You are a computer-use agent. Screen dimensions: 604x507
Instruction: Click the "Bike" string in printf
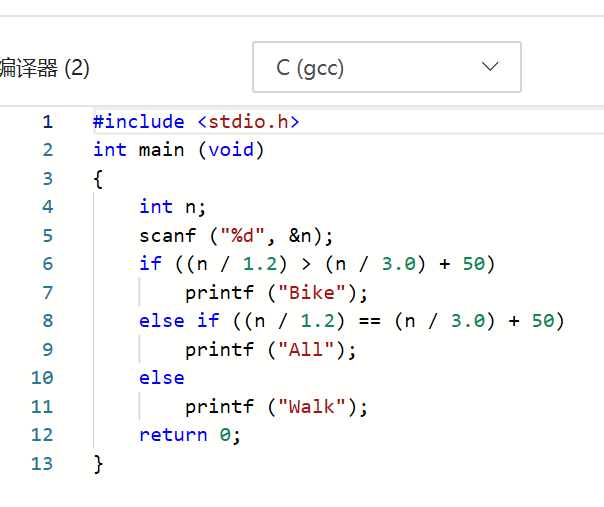313,293
